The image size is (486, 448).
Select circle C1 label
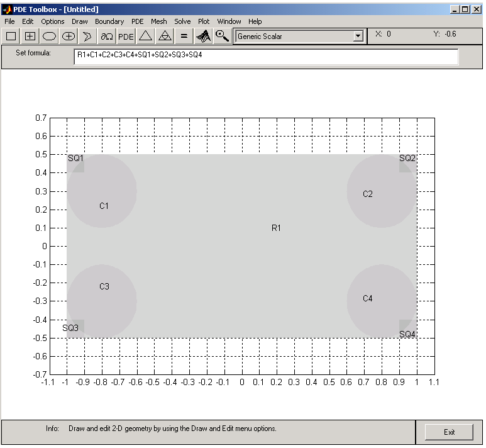pyautogui.click(x=104, y=206)
